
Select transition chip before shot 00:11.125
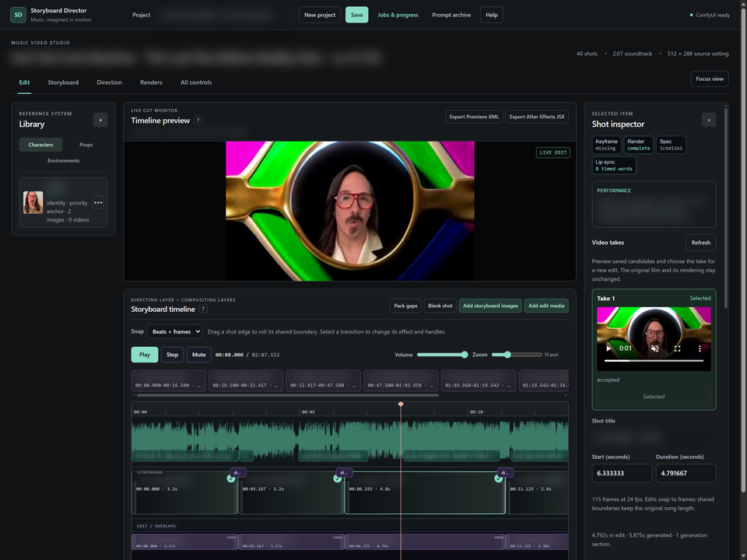(x=505, y=472)
